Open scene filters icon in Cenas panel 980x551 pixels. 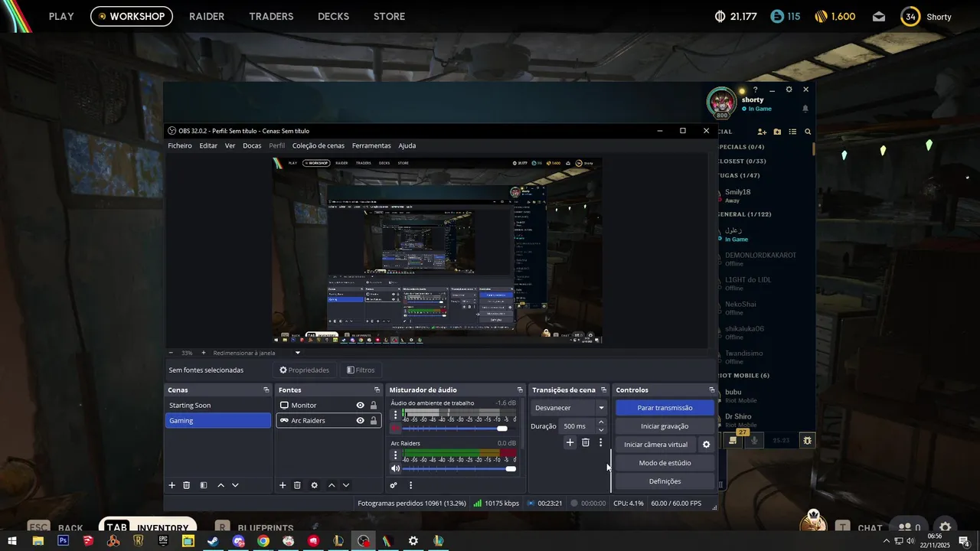204,485
